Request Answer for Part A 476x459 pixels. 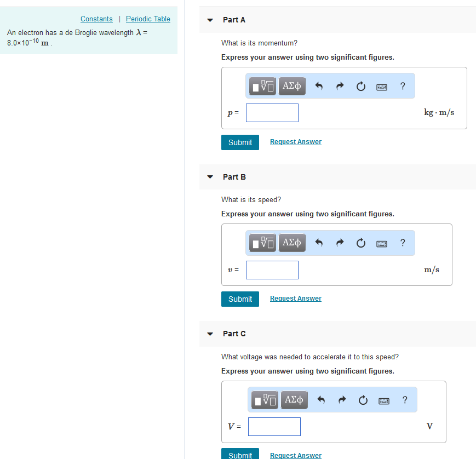(x=295, y=141)
